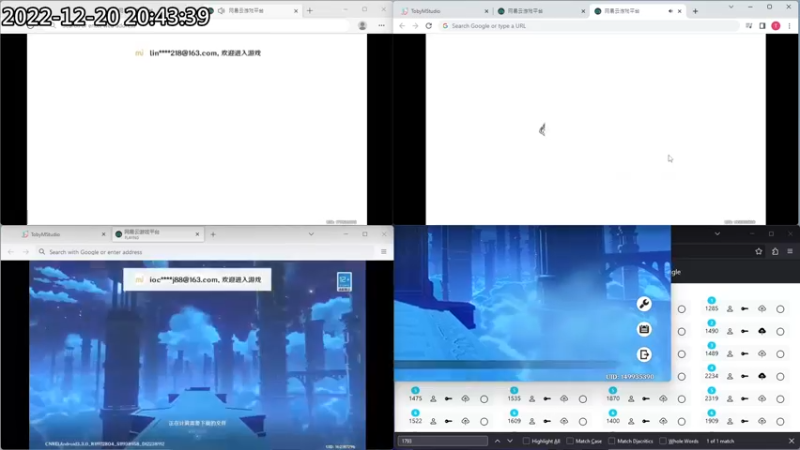Screen dimensions: 800x450
Task: Click the dark cloud upload icon in row 1490
Action: [762, 331]
